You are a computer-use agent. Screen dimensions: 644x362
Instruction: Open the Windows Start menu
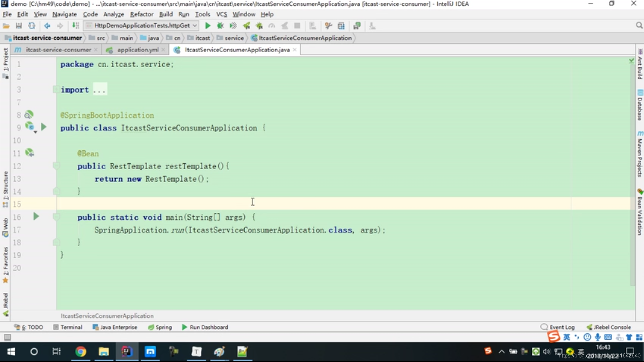(11, 352)
